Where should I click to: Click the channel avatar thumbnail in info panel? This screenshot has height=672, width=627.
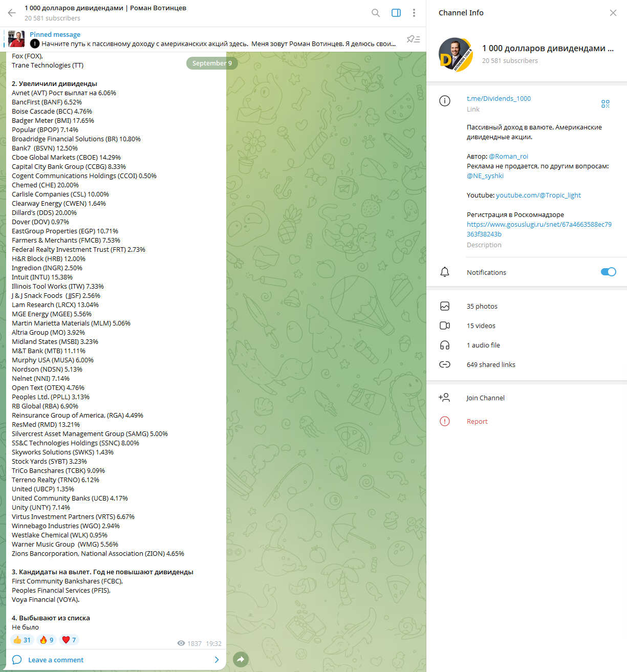coord(455,54)
